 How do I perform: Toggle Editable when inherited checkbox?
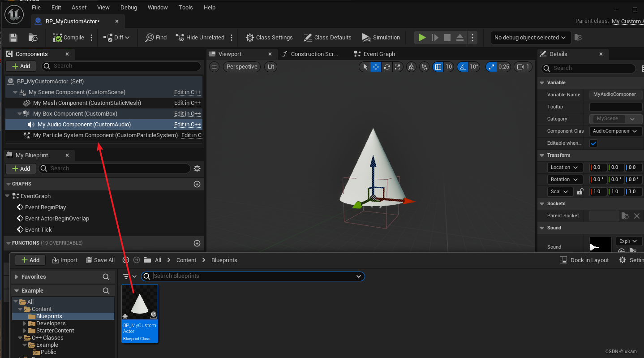(593, 143)
